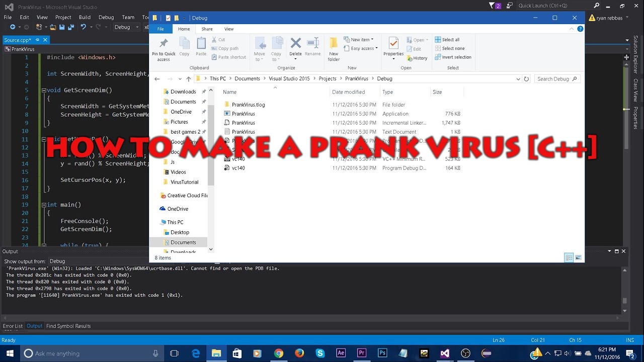Image resolution: width=644 pixels, height=362 pixels.
Task: Open the Build menu in Visual Studio
Action: pos(85,17)
